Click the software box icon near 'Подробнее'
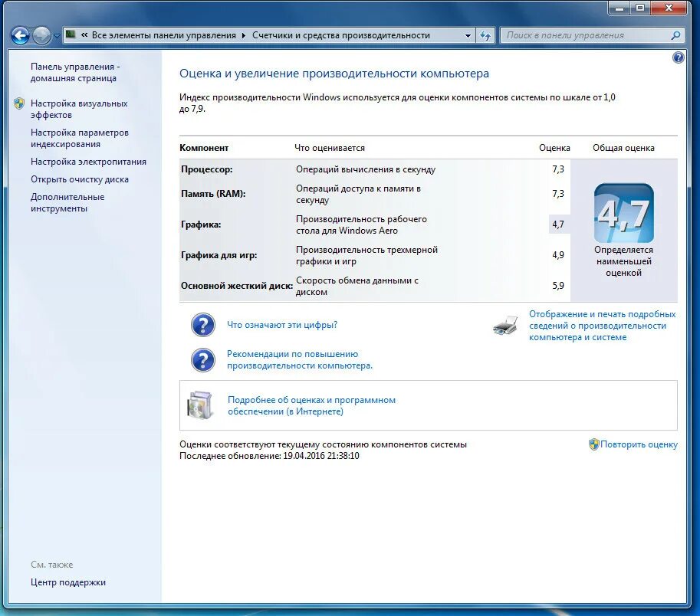700x616 pixels. point(199,405)
